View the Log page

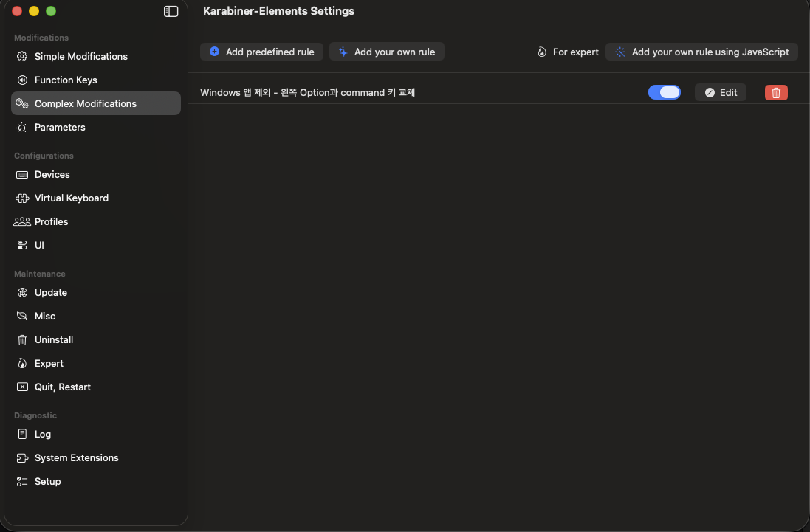click(x=95, y=434)
